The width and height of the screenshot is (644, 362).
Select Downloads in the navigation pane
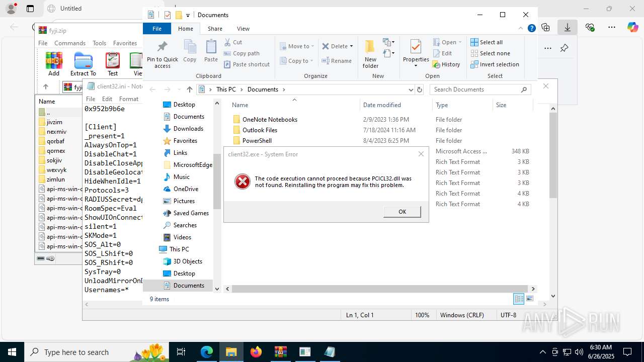[189, 129]
